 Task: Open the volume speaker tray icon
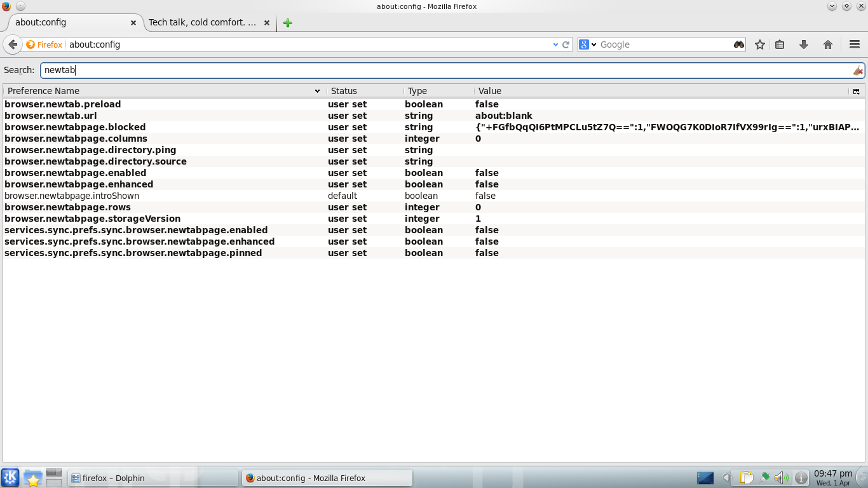coord(782,477)
